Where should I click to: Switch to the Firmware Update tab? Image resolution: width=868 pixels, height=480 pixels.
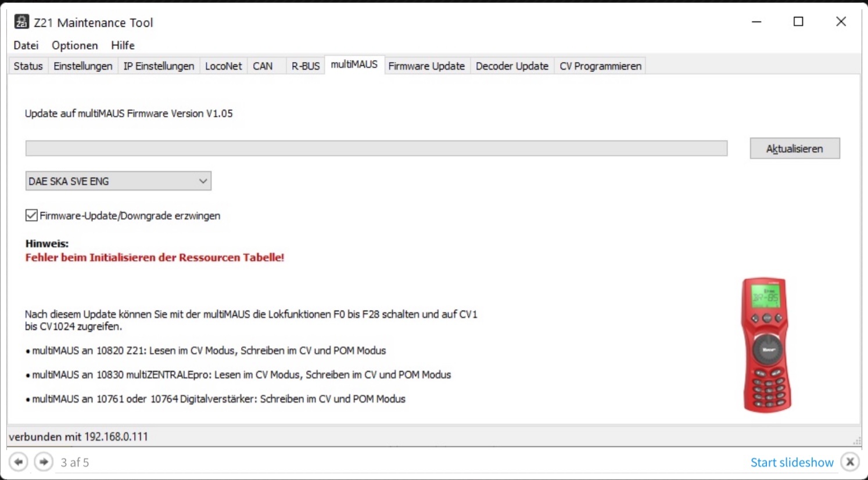tap(426, 66)
